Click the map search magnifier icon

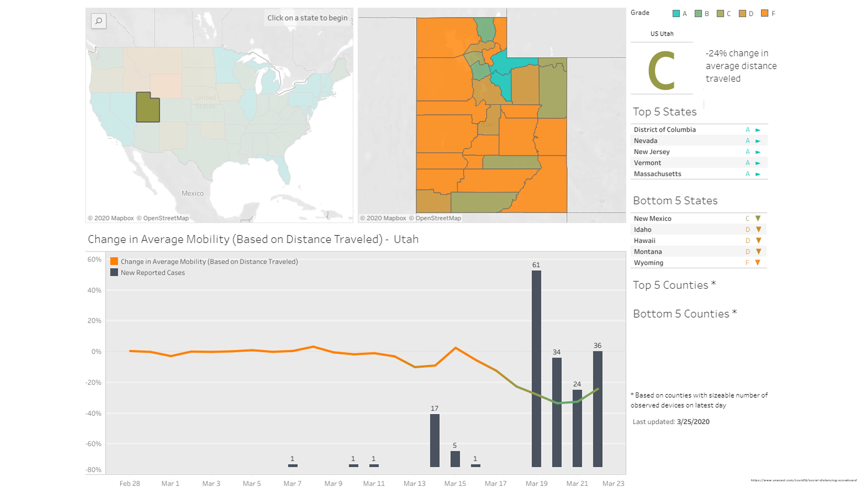[99, 21]
